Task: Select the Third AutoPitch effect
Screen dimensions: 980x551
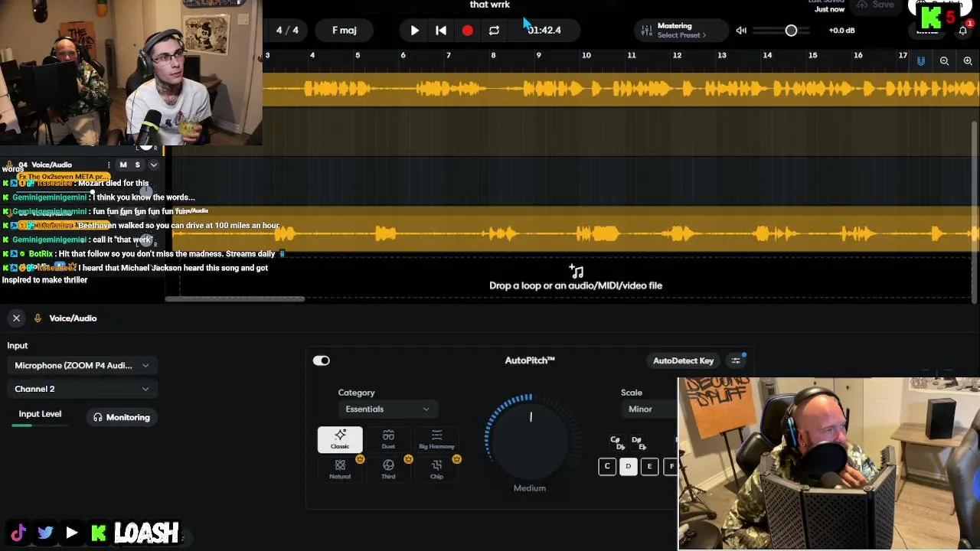Action: (x=388, y=469)
